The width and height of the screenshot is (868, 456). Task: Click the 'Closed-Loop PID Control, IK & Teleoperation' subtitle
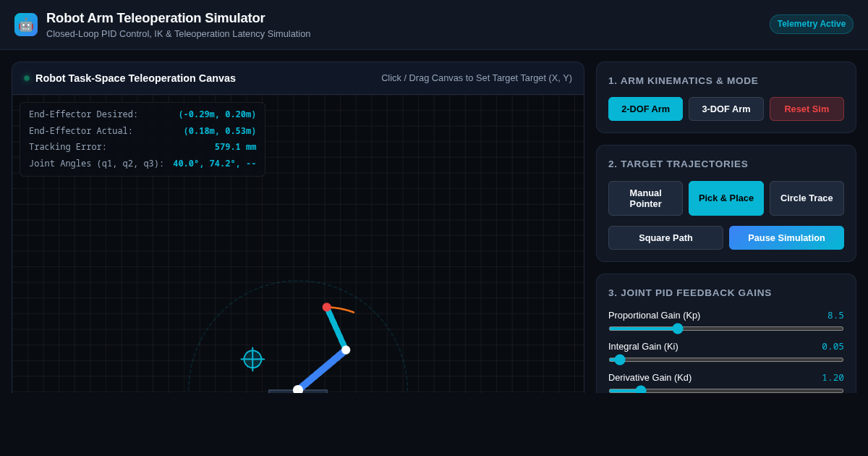click(x=178, y=34)
